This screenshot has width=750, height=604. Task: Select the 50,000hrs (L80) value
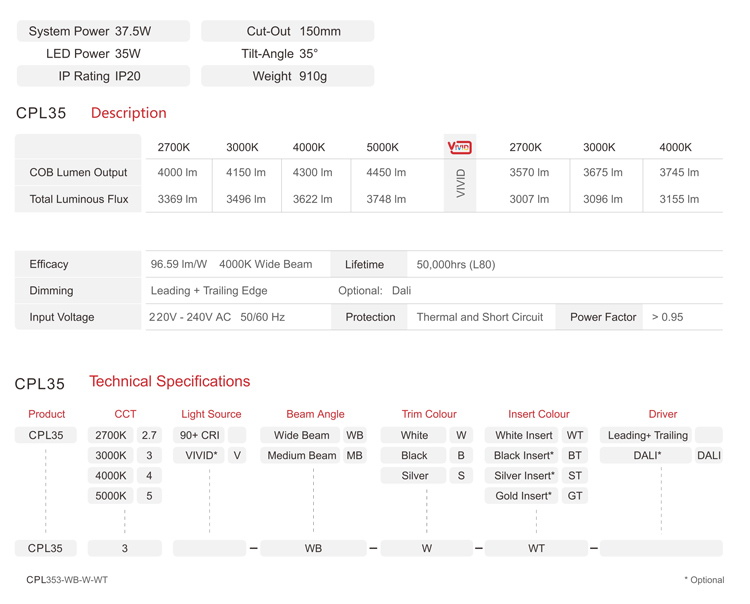456,264
